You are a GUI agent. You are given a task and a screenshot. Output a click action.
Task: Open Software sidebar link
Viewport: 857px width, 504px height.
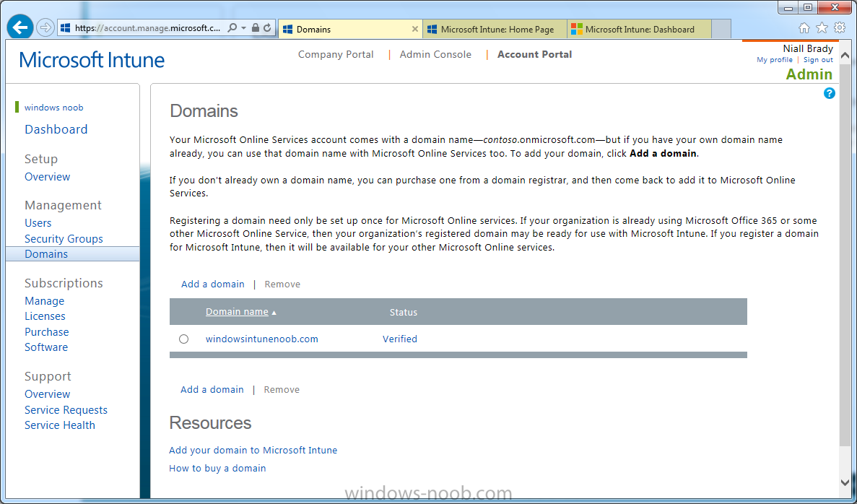46,347
